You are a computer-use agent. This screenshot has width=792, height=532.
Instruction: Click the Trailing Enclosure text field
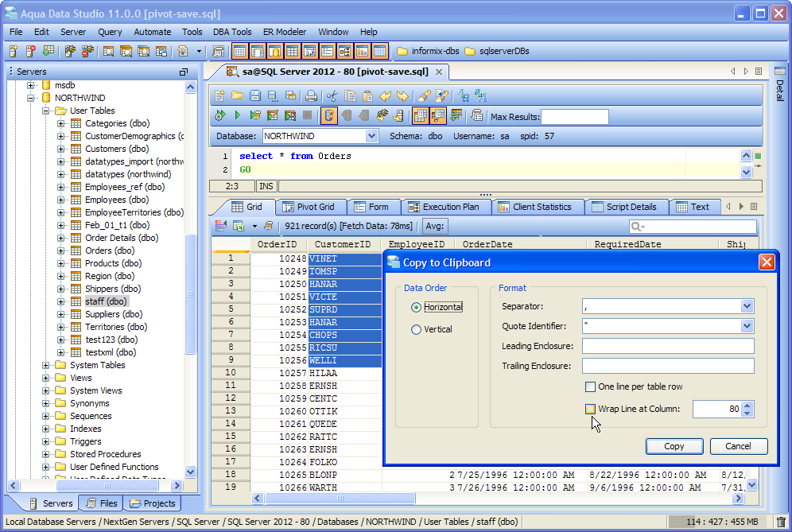(x=668, y=366)
